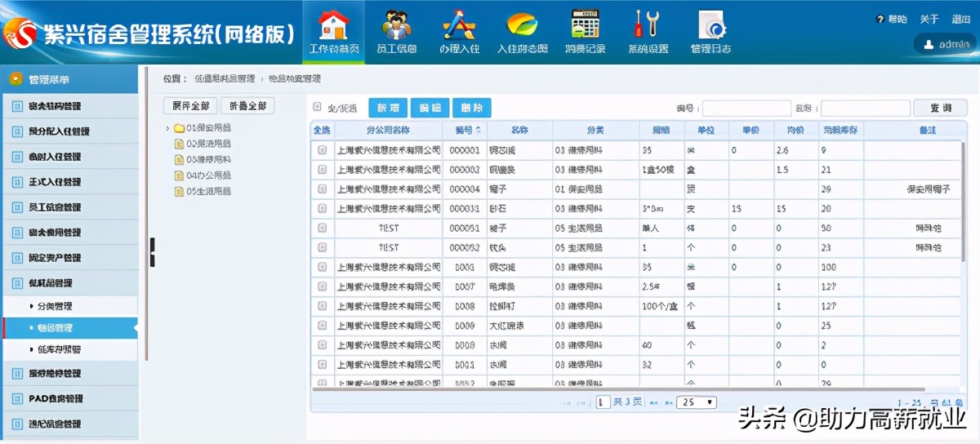
Task: Open the calculator 消费记录 icon
Action: pyautogui.click(x=585, y=24)
